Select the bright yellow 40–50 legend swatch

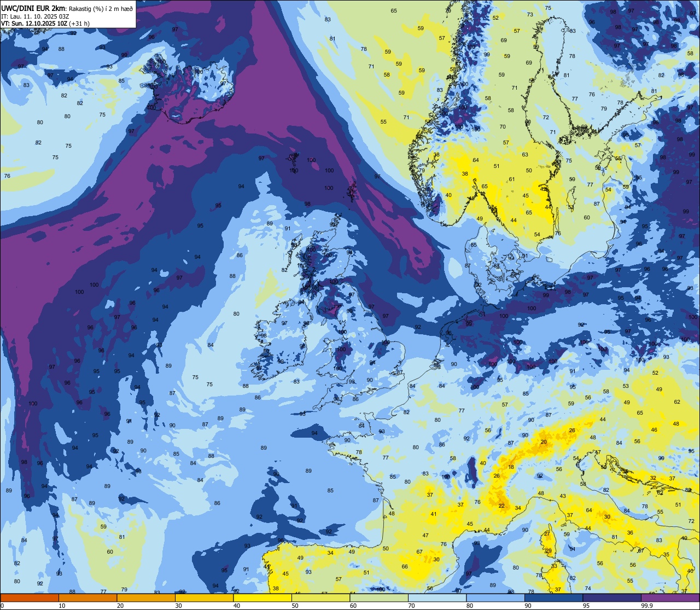[x=262, y=598]
